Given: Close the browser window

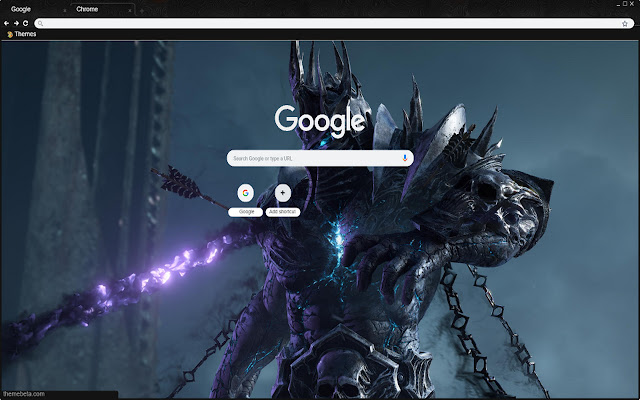Looking at the screenshot, I should pos(632,4).
